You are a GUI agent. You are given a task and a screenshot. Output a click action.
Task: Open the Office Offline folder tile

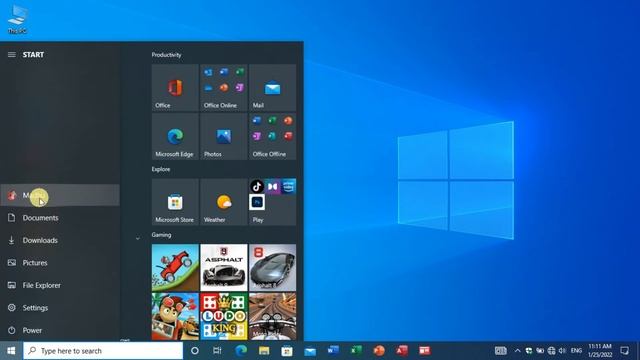tap(272, 136)
